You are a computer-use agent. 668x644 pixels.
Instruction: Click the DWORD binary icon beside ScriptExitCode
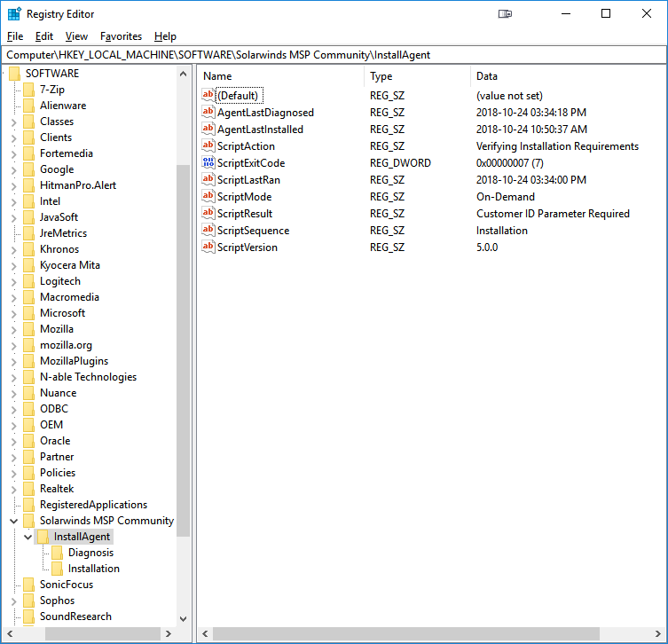click(x=208, y=162)
